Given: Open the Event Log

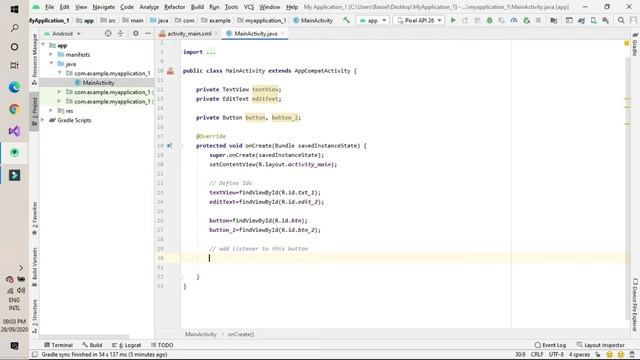Looking at the screenshot, I should coord(550,345).
